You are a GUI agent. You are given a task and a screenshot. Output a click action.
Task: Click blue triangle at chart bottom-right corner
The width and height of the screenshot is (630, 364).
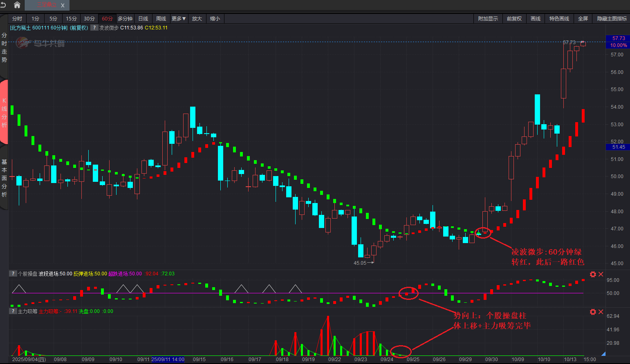(x=603, y=354)
